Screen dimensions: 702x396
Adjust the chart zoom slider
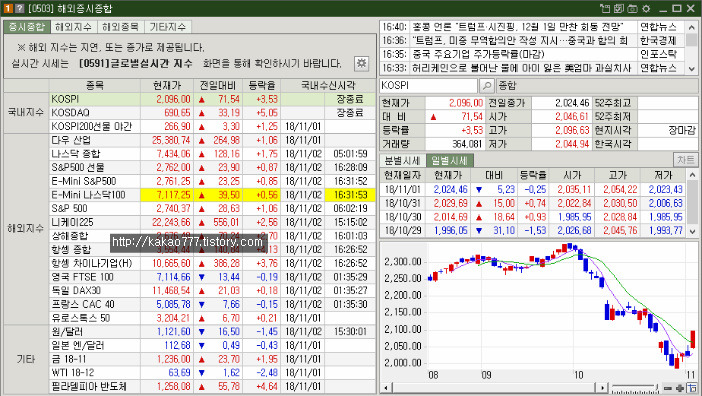point(635,388)
